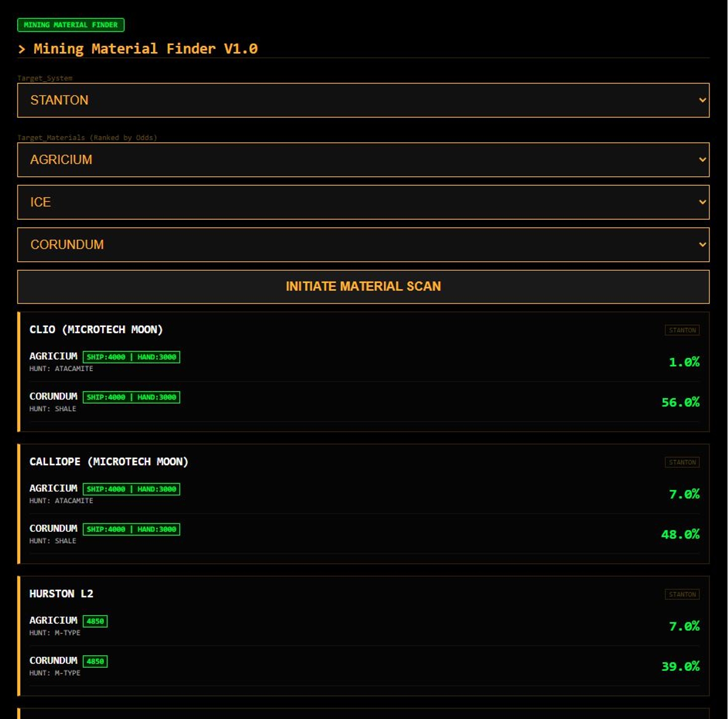728x719 pixels.
Task: Click the 56.0% Corundum odds on Clio
Action: pyautogui.click(x=680, y=403)
